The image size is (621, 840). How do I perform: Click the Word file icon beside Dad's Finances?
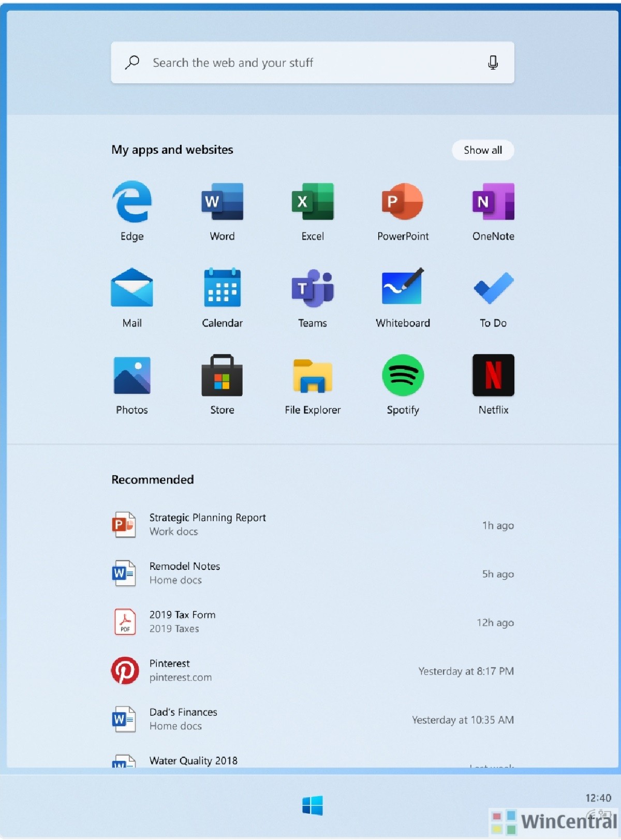pyautogui.click(x=124, y=719)
